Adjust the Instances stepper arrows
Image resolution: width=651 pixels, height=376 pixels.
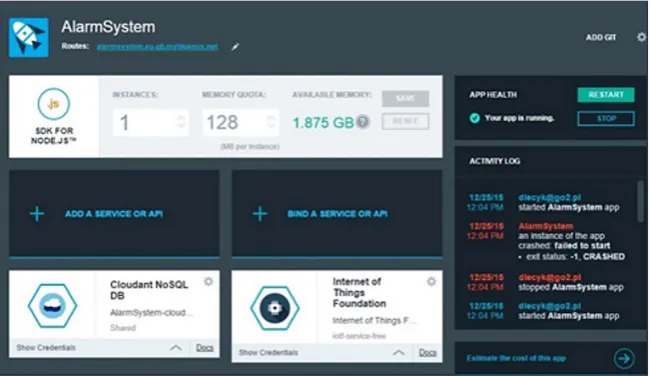click(x=181, y=122)
